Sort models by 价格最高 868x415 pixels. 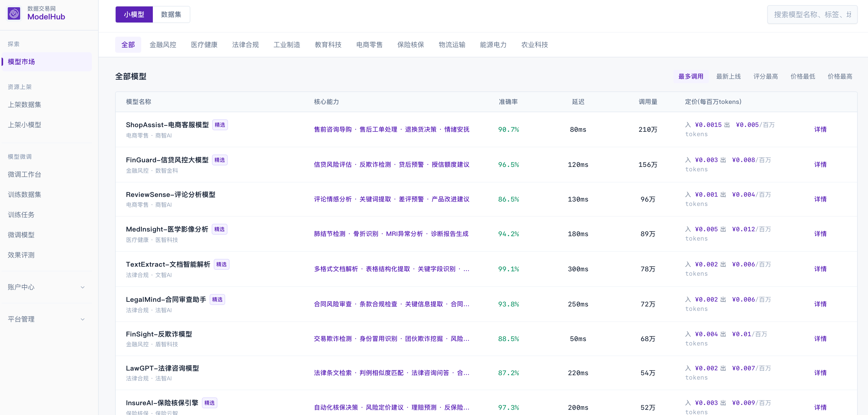click(840, 76)
